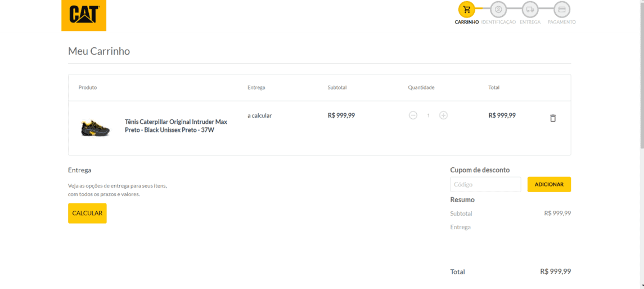The image size is (644, 289).
Task: Click the Entrega column header in the table
Action: click(256, 87)
